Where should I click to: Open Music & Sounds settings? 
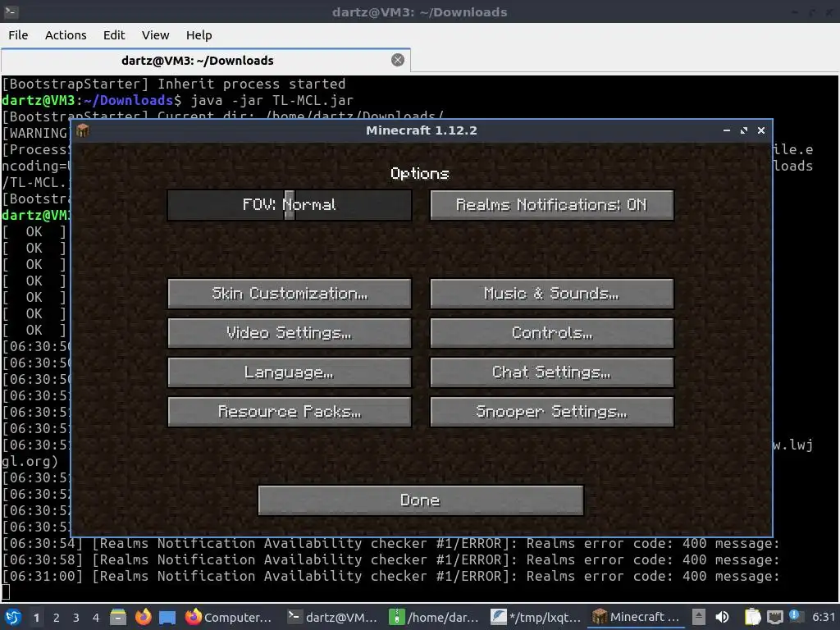point(552,293)
